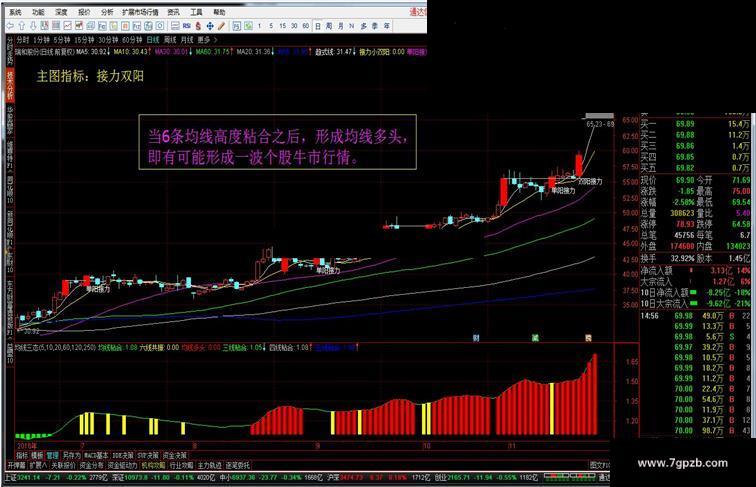Click the back arrow toolbar icon
Image resolution: width=756 pixels, height=487 pixels.
(10, 26)
